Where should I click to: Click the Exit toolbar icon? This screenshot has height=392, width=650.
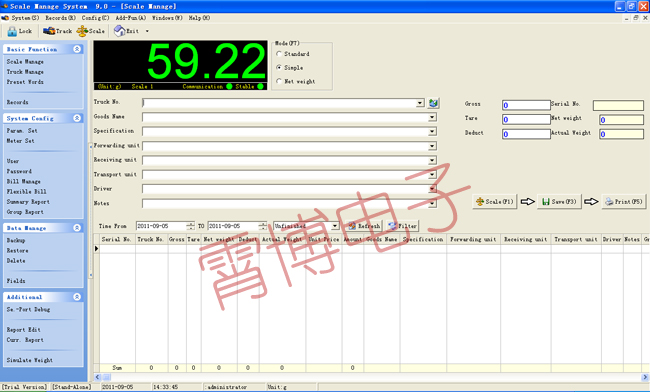[119, 31]
